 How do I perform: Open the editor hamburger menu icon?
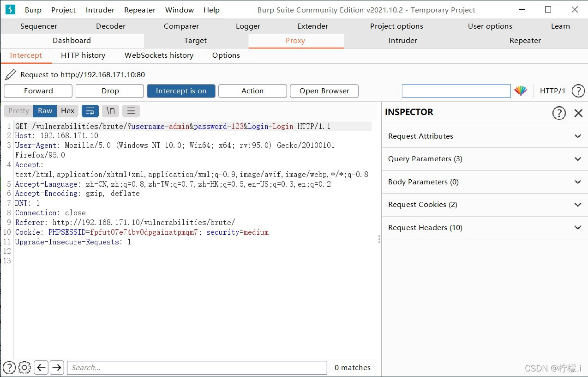click(x=131, y=111)
